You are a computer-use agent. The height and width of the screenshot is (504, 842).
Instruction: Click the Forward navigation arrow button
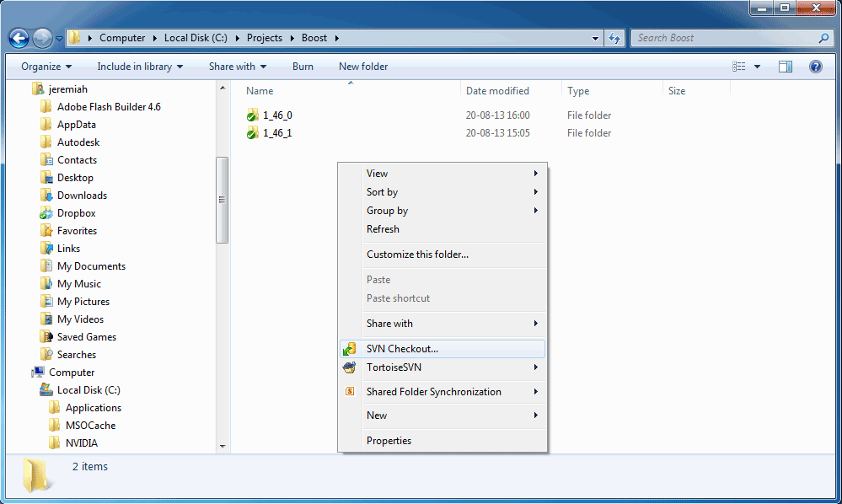pos(42,38)
